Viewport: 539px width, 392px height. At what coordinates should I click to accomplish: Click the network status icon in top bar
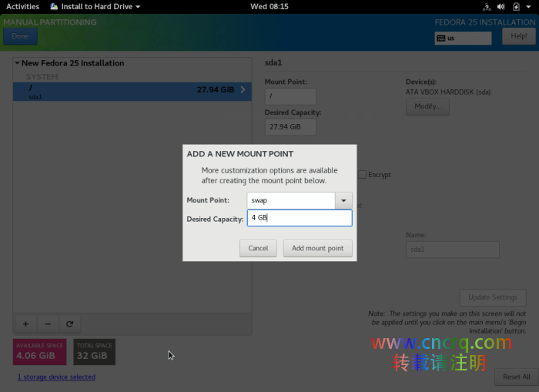[x=487, y=6]
